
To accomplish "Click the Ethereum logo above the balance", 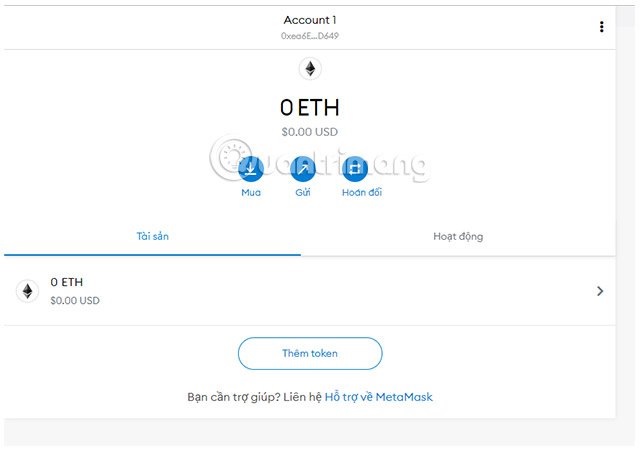I will click(x=310, y=69).
